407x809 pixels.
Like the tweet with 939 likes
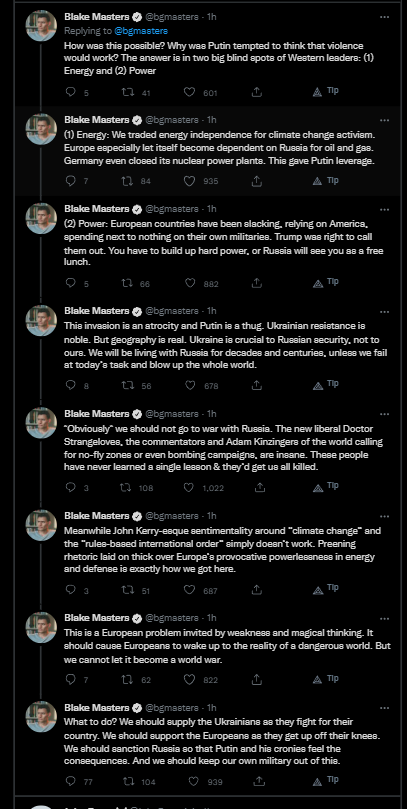[x=193, y=781]
